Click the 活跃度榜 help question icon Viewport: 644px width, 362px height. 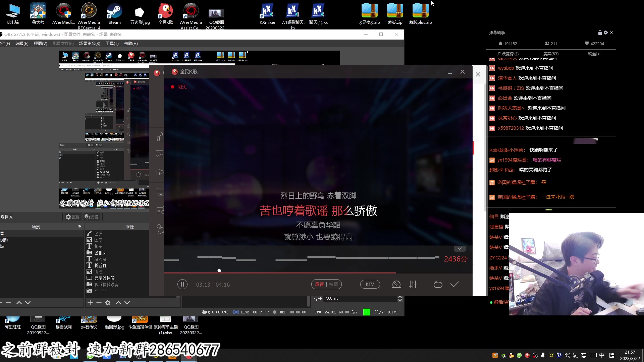click(517, 54)
